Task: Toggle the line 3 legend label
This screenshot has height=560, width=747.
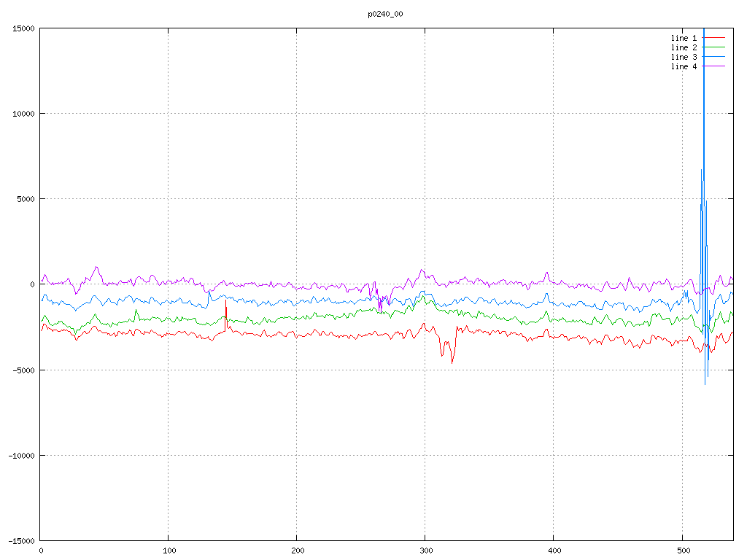Action: (684, 57)
